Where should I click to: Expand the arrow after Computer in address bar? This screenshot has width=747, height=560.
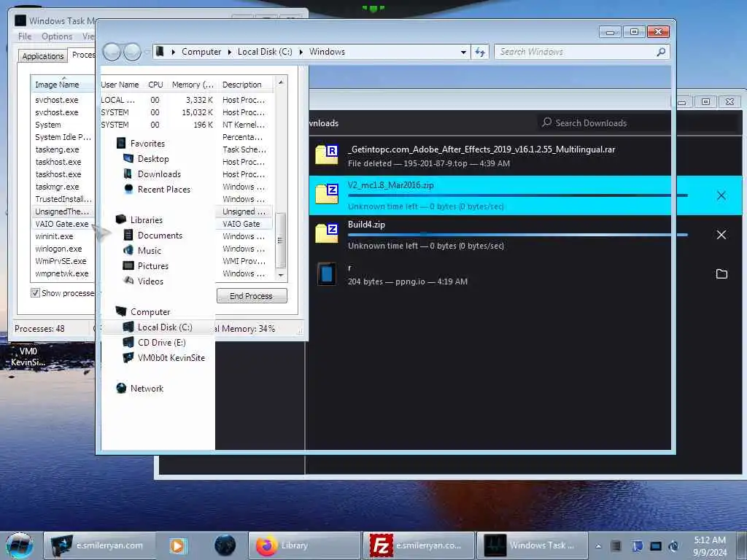pos(229,52)
